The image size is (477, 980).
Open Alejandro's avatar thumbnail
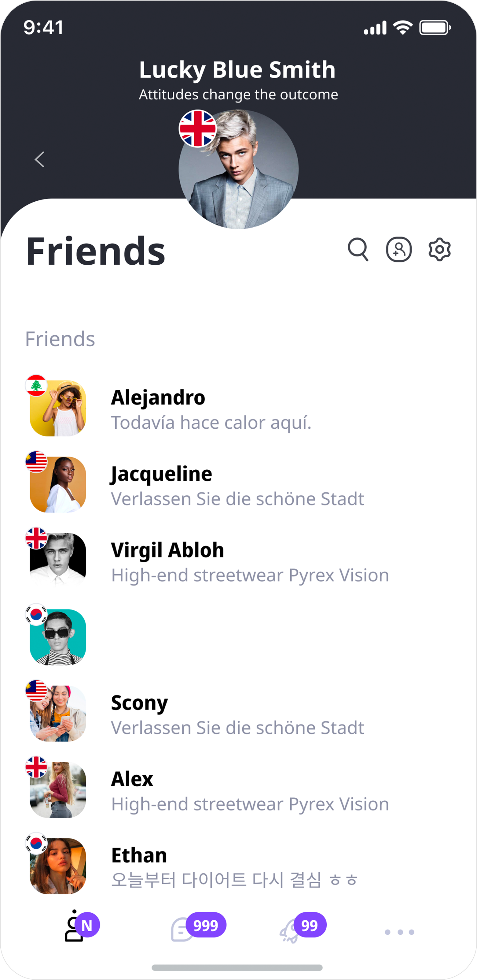(x=58, y=408)
